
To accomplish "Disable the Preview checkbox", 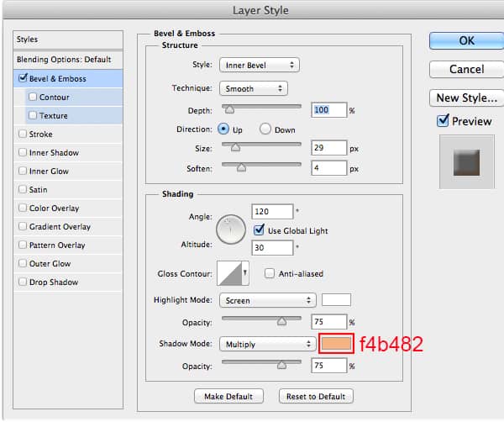I will 443,121.
